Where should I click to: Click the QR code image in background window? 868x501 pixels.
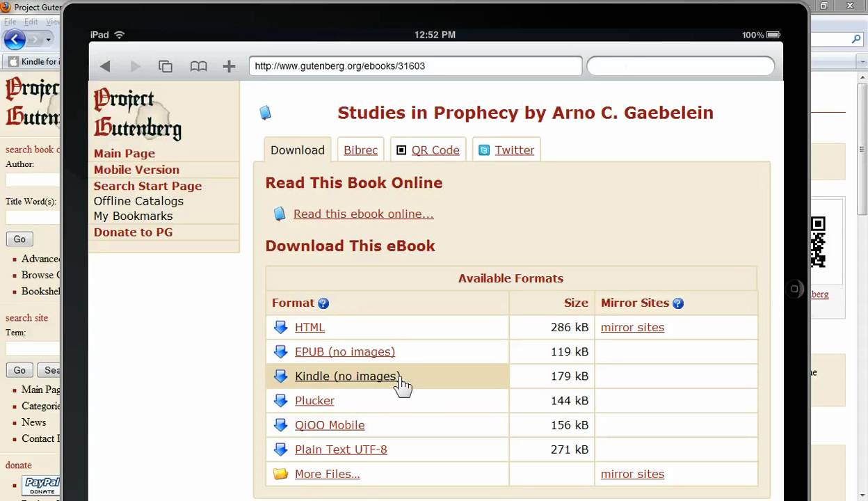pyautogui.click(x=819, y=242)
